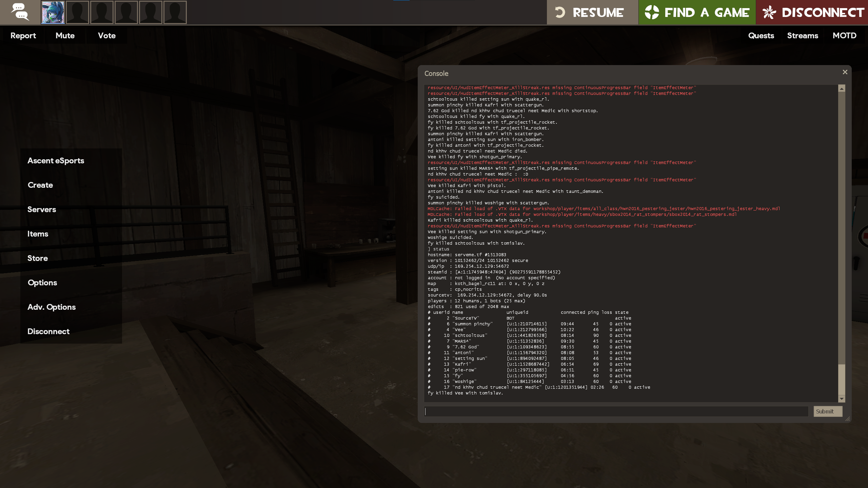This screenshot has width=868, height=488.
Task: Select the anime player avatar thumbnail
Action: point(53,12)
